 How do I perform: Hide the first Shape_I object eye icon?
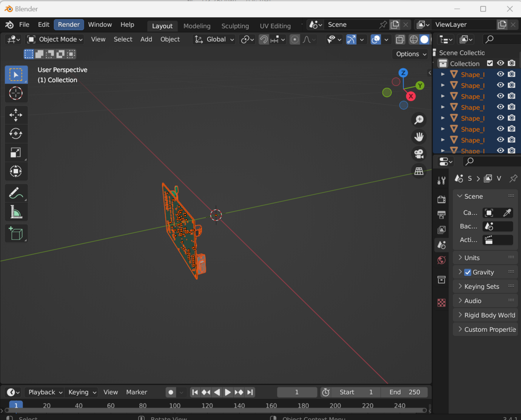tap(501, 74)
